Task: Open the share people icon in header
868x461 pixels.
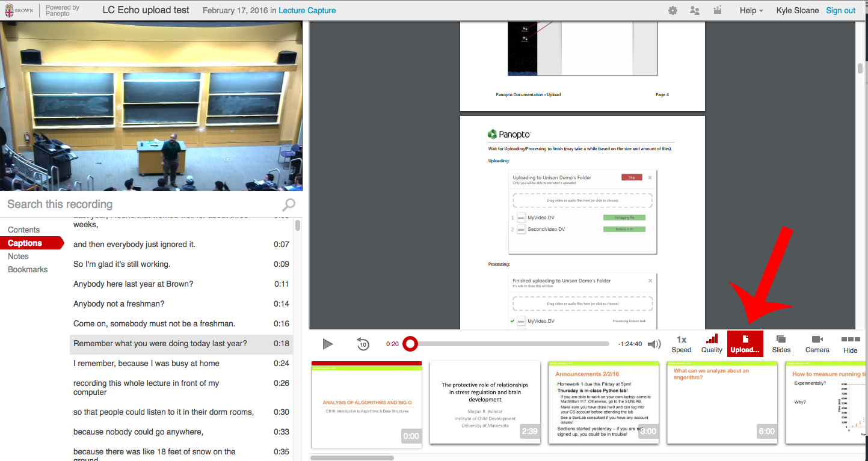Action: (695, 10)
